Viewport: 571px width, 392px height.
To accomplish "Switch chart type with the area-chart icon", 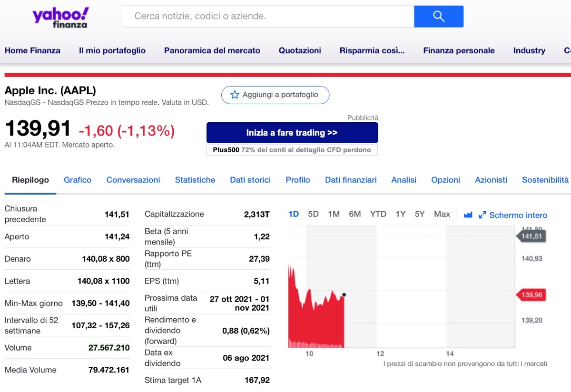I will point(468,215).
